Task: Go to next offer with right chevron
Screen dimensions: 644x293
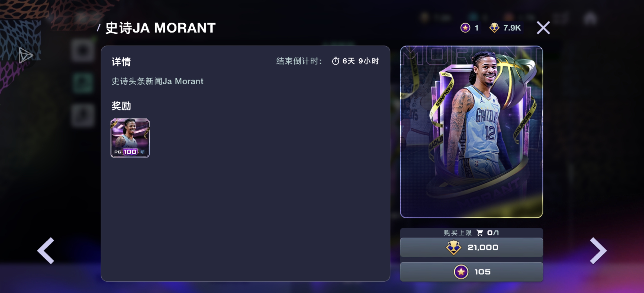Action: pyautogui.click(x=598, y=251)
